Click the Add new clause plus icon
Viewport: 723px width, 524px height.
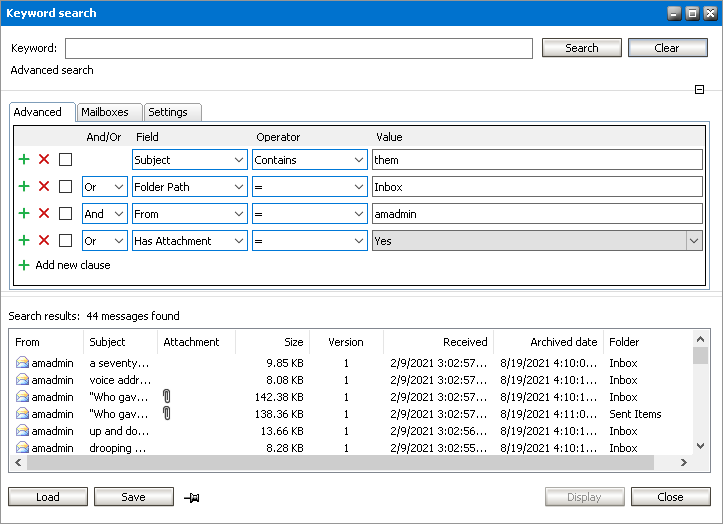pos(24,265)
